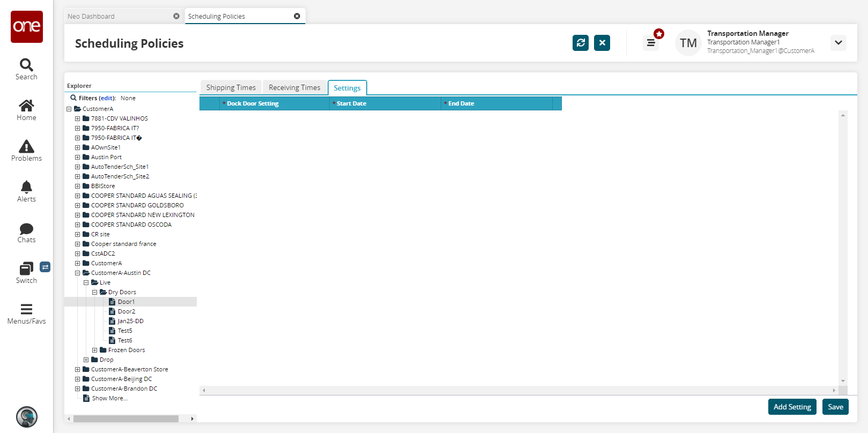Viewport: 868px width, 433px height.
Task: Click Show More... in the explorer tree
Action: click(110, 398)
